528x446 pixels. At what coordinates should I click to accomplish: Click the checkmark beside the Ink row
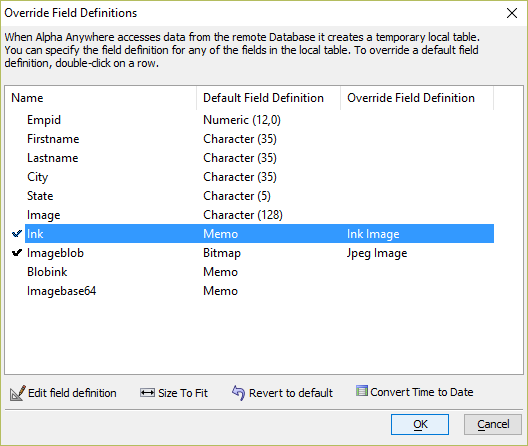(17, 233)
